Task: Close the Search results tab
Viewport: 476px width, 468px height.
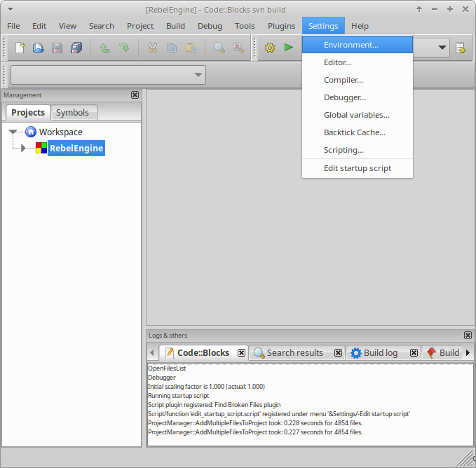Action: (338, 352)
